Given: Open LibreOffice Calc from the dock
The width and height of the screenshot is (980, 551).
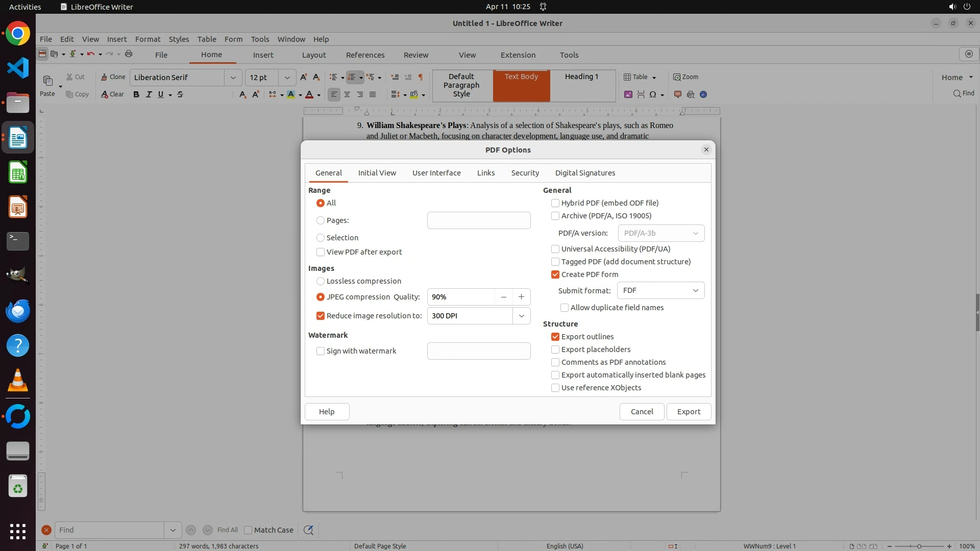Looking at the screenshot, I should point(18,173).
